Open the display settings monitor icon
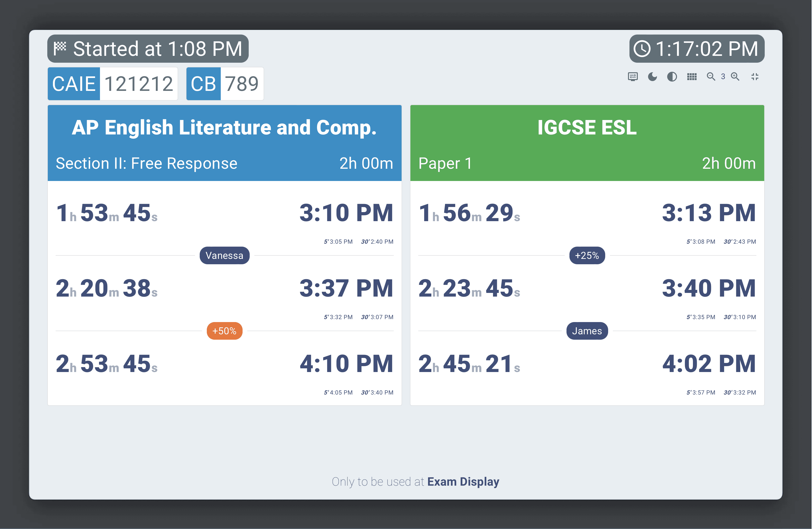Screen dimensions: 812x529 (633, 77)
